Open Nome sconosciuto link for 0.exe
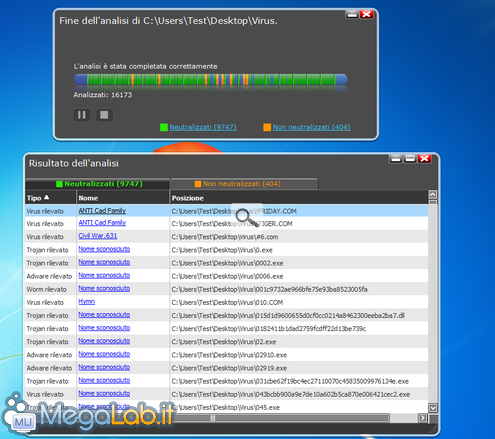The image size is (495, 439). click(104, 249)
